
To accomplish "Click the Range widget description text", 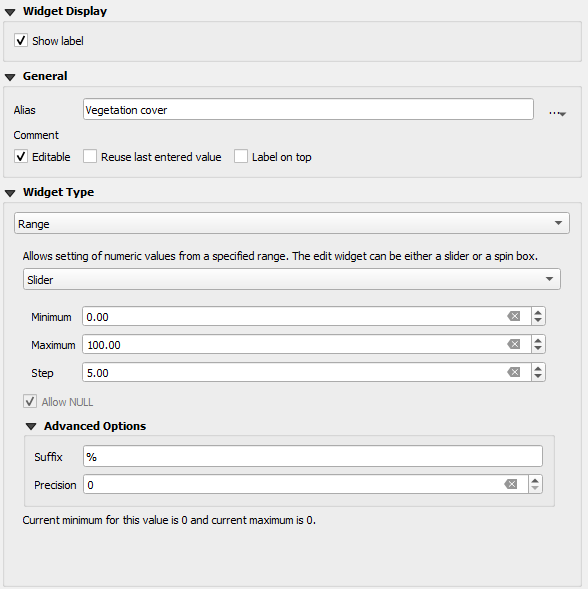I will tap(280, 256).
